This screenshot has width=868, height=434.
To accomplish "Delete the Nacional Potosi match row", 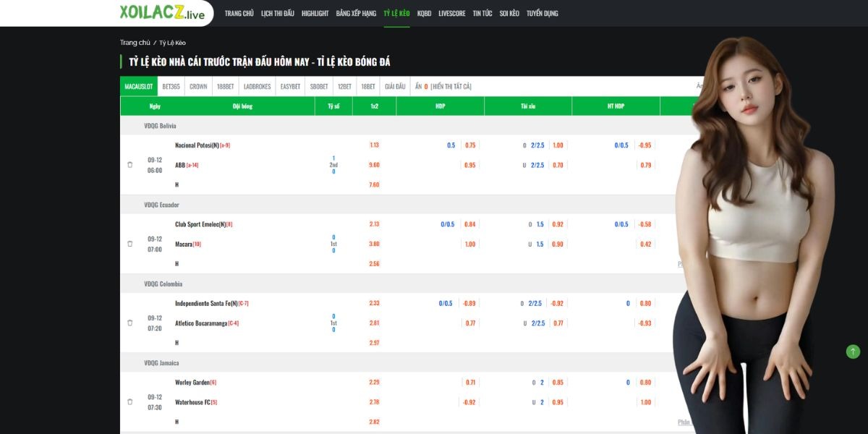I will pyautogui.click(x=130, y=165).
